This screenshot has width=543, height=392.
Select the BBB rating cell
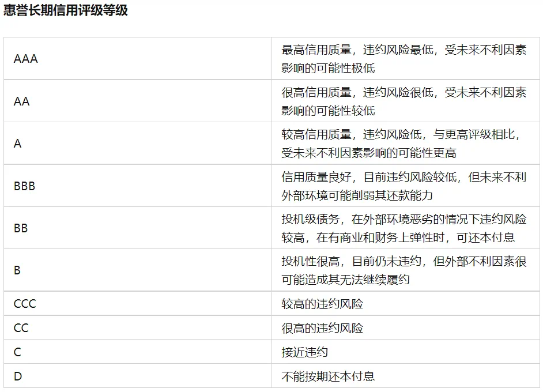pos(138,186)
